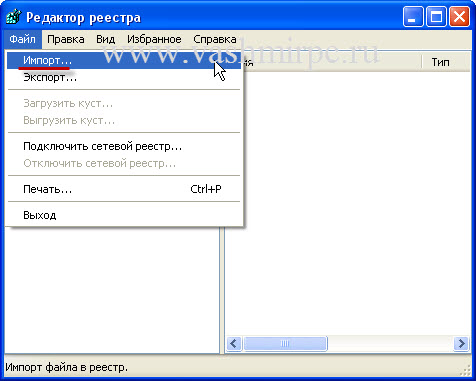Click the registry editor title bar icon

click(x=13, y=17)
